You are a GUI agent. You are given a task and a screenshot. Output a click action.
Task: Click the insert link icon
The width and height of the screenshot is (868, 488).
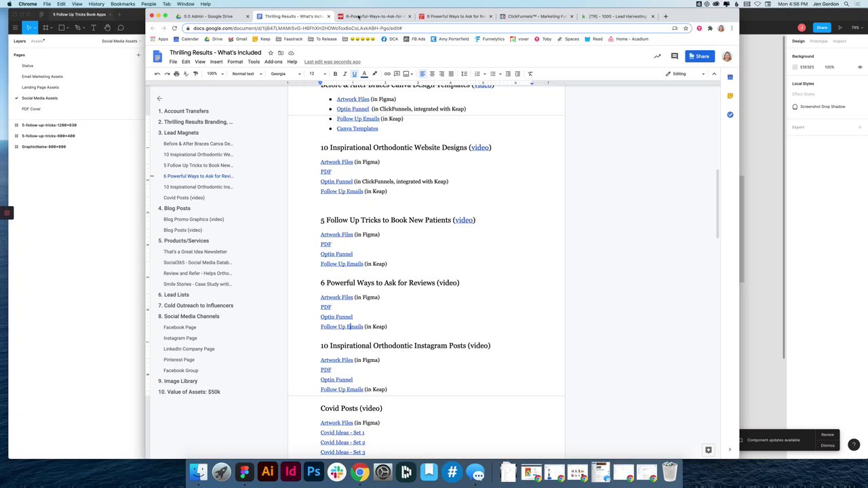pos(387,74)
